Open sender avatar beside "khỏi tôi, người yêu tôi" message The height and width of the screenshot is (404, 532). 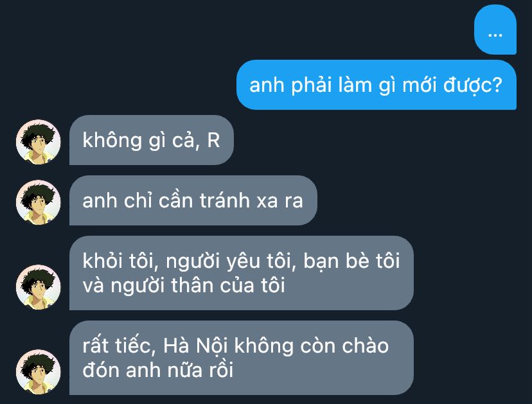pos(39,287)
